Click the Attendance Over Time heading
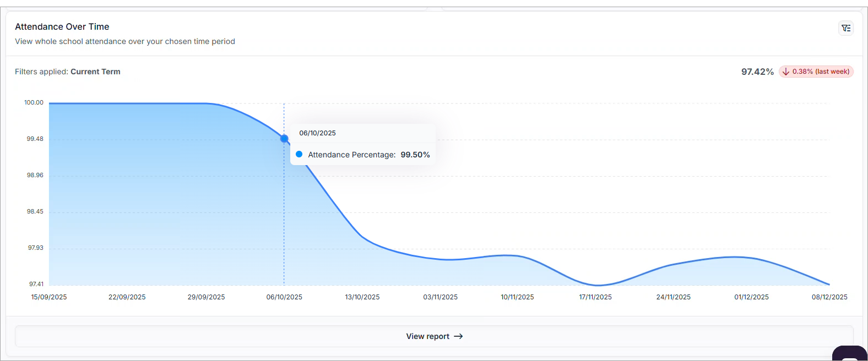Viewport: 868px width, 361px height. [62, 26]
